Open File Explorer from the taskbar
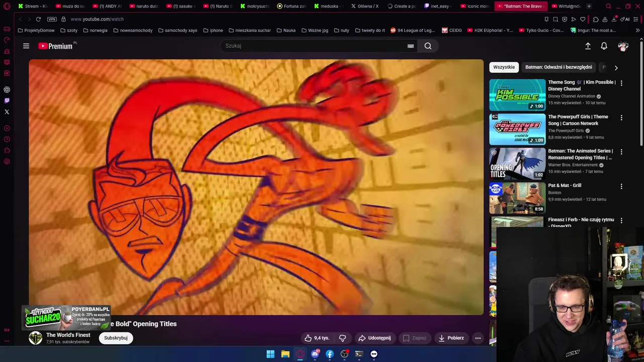 pyautogui.click(x=285, y=354)
